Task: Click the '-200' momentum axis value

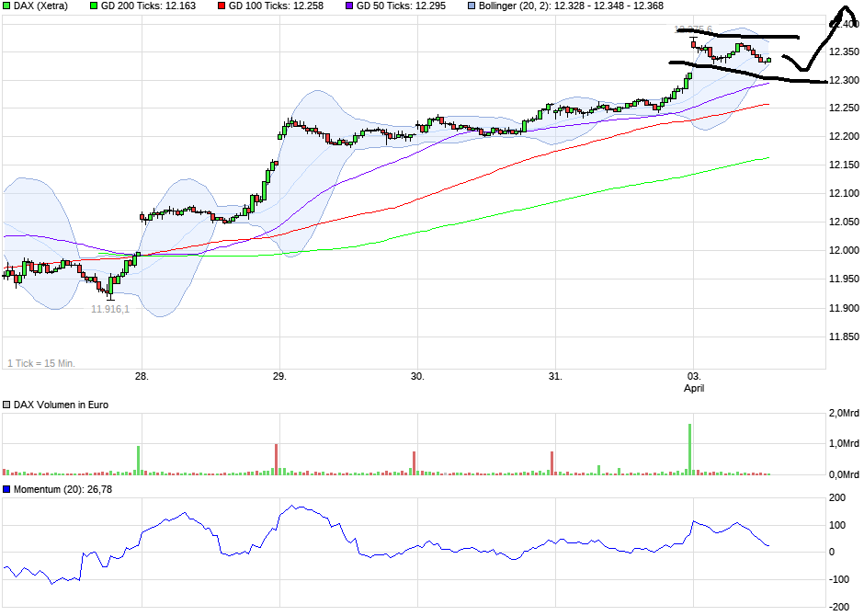Action: tap(837, 607)
